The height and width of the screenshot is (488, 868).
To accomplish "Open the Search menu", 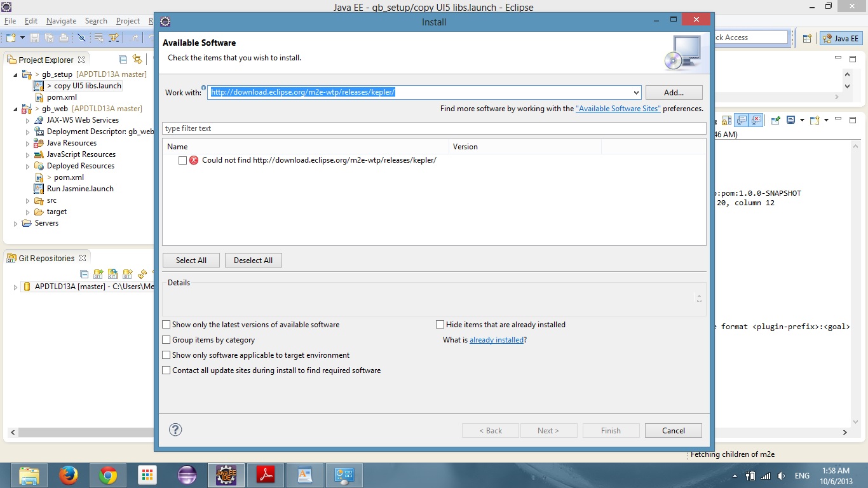I will [x=96, y=21].
